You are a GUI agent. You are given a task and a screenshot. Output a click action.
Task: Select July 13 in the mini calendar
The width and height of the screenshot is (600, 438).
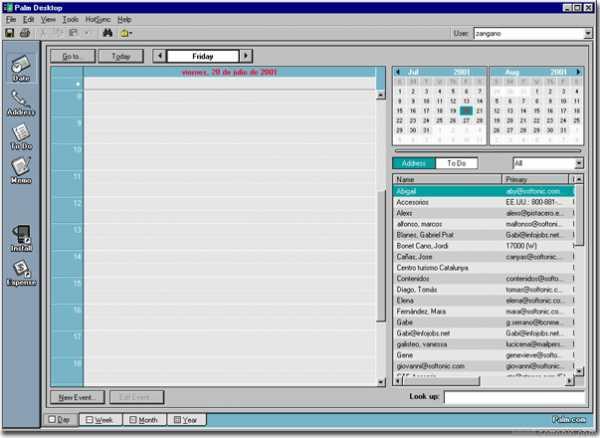tap(466, 101)
